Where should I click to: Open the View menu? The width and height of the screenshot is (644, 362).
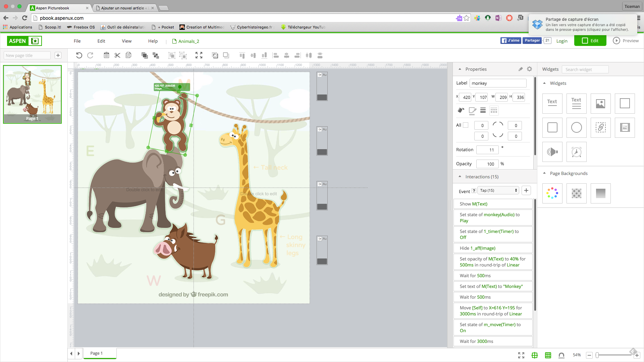pos(126,41)
